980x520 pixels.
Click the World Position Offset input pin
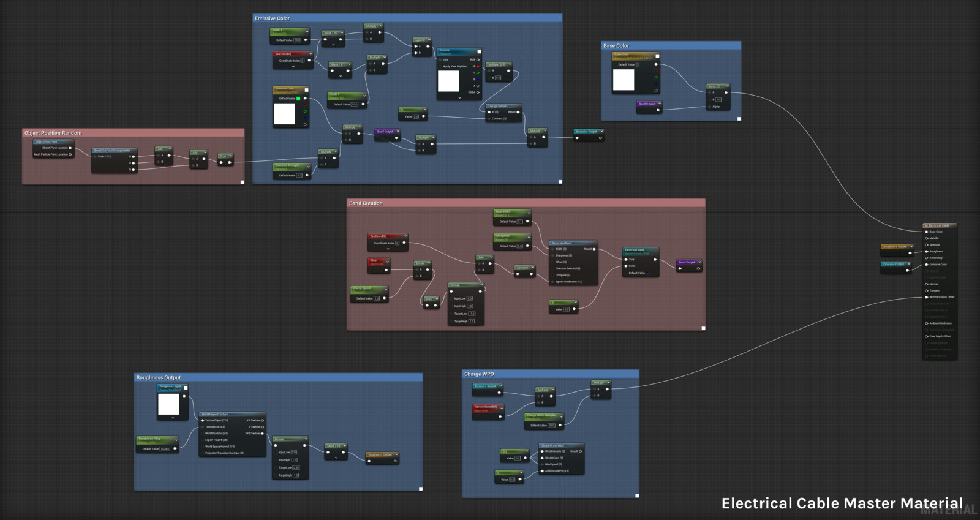927,297
